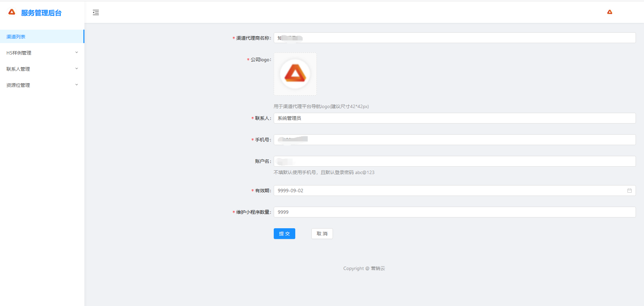Click the uploaded company logo thumbnail
The height and width of the screenshot is (306, 644).
tap(295, 74)
